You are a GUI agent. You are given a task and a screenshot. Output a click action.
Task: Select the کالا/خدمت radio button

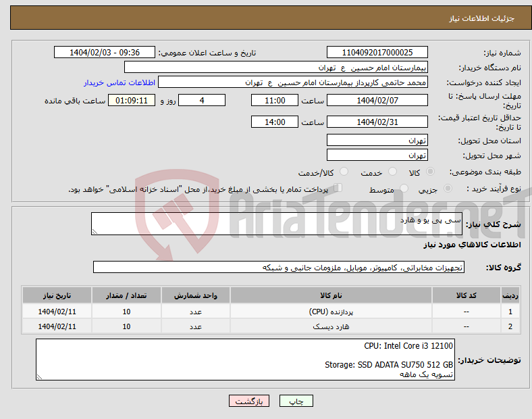[x=344, y=172]
